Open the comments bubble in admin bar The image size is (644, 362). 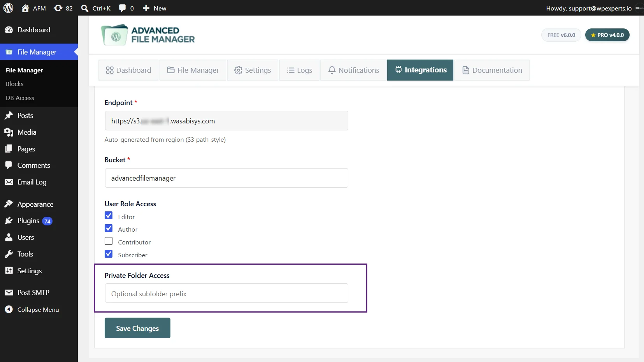point(122,8)
